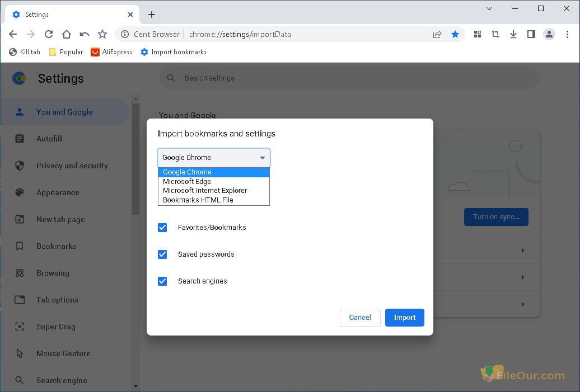Viewport: 580px width, 392px height.
Task: Select Google Chrome in the list
Action: [214, 172]
